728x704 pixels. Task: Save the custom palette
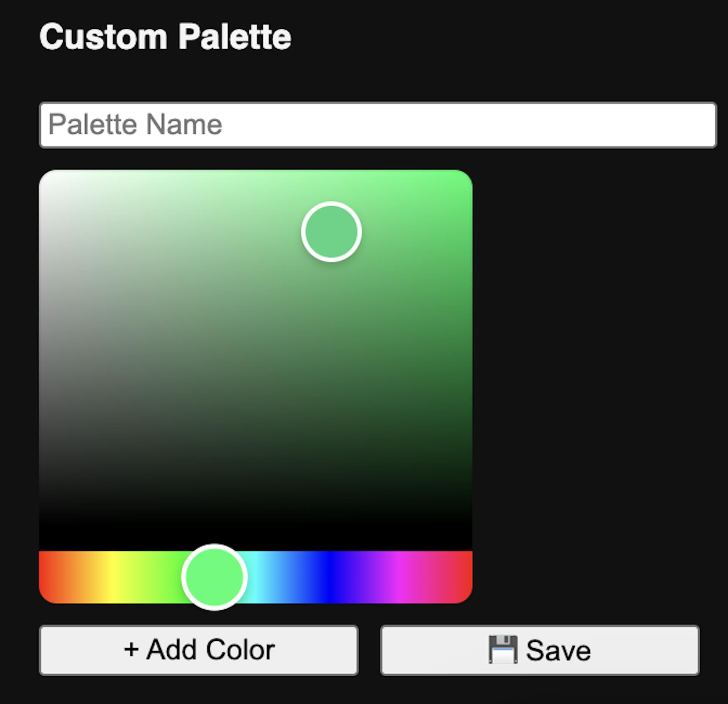(540, 650)
